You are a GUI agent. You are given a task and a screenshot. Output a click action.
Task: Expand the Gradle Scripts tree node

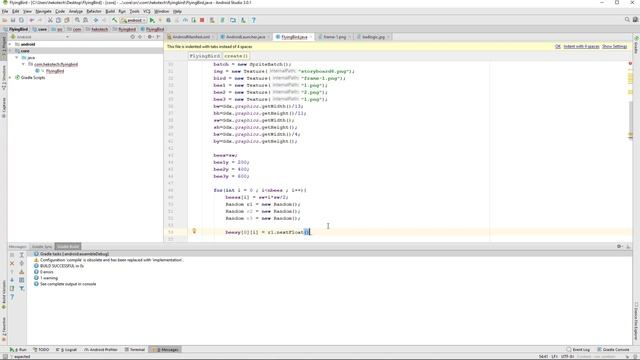(x=11, y=78)
